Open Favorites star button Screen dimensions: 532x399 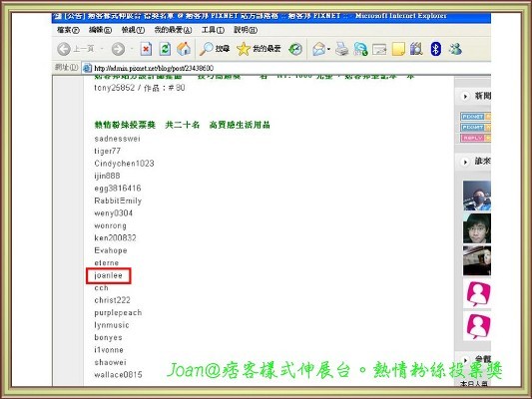click(x=259, y=49)
